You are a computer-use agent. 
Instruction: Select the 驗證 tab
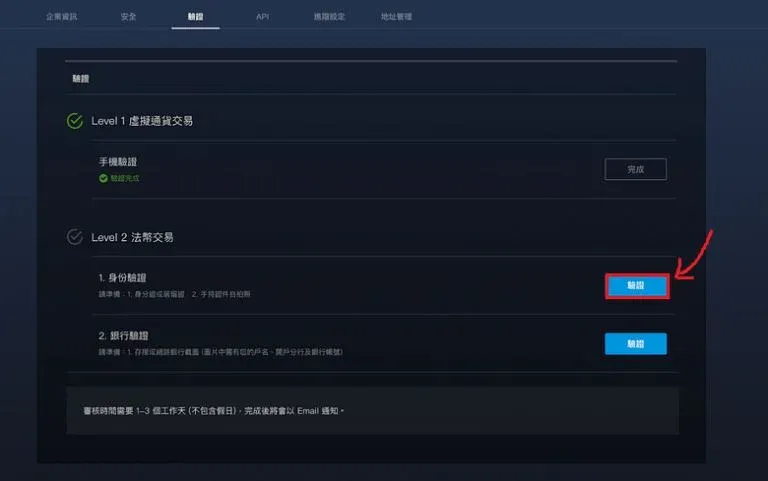(195, 17)
